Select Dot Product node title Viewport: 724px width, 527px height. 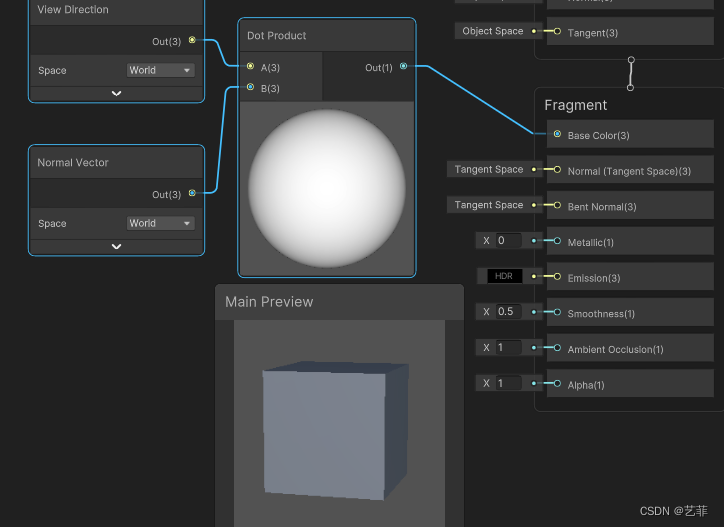[x=276, y=36]
